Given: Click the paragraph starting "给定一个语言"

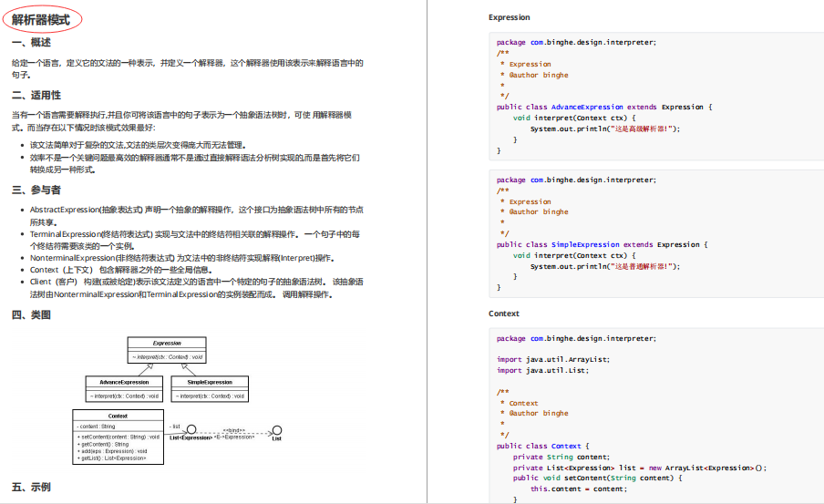Looking at the screenshot, I should coord(188,69).
